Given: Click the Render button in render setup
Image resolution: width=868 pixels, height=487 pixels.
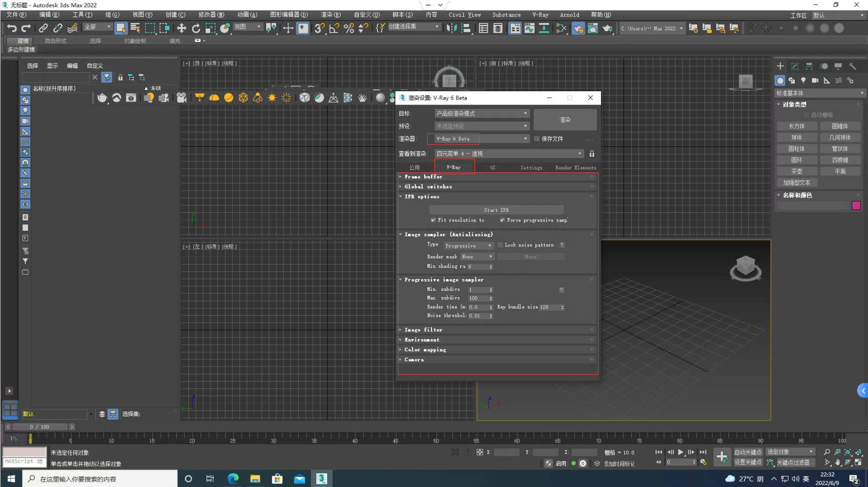Looking at the screenshot, I should (x=565, y=120).
